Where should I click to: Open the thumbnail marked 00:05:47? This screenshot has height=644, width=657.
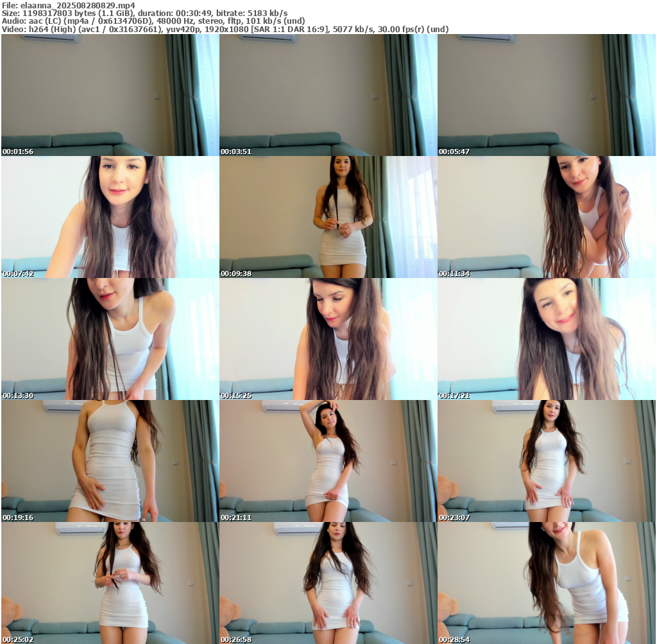[546, 95]
